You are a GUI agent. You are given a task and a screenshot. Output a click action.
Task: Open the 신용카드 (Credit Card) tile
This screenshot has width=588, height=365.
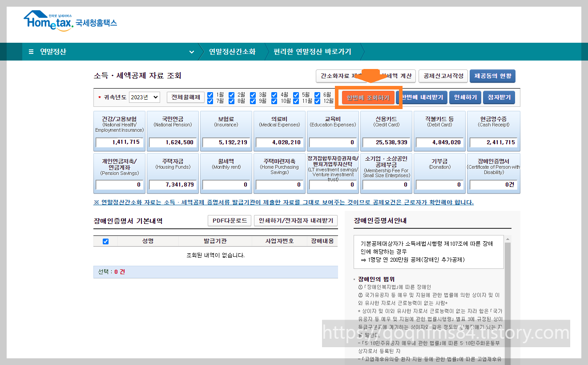(386, 131)
